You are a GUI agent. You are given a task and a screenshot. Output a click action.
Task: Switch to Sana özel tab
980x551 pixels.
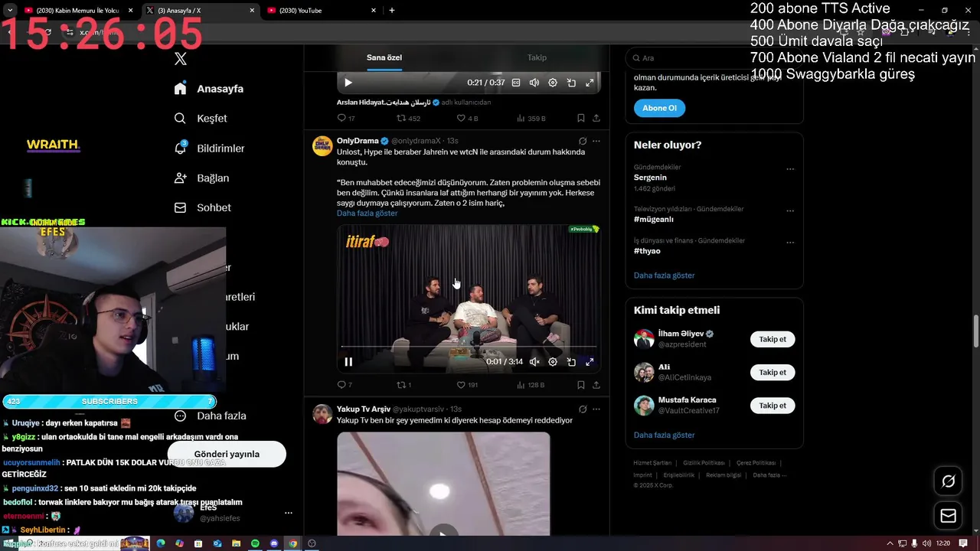pyautogui.click(x=384, y=58)
